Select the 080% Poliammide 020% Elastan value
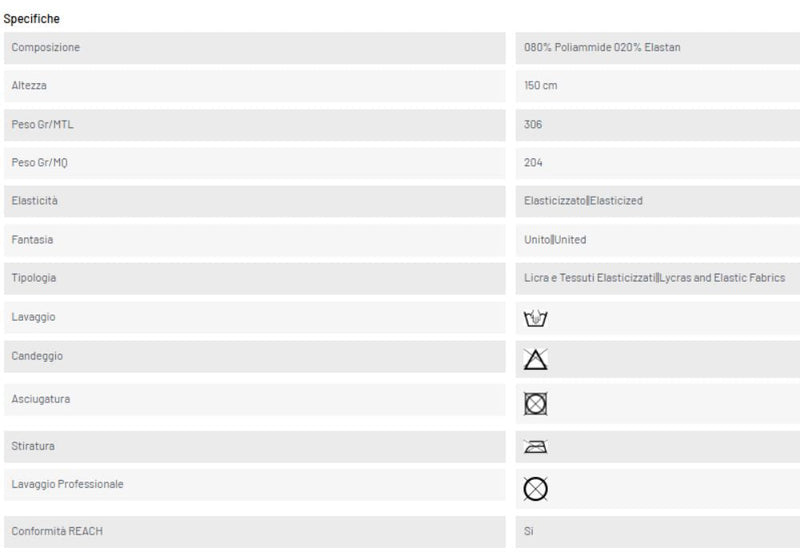Image resolution: width=800 pixels, height=556 pixels. tap(602, 47)
